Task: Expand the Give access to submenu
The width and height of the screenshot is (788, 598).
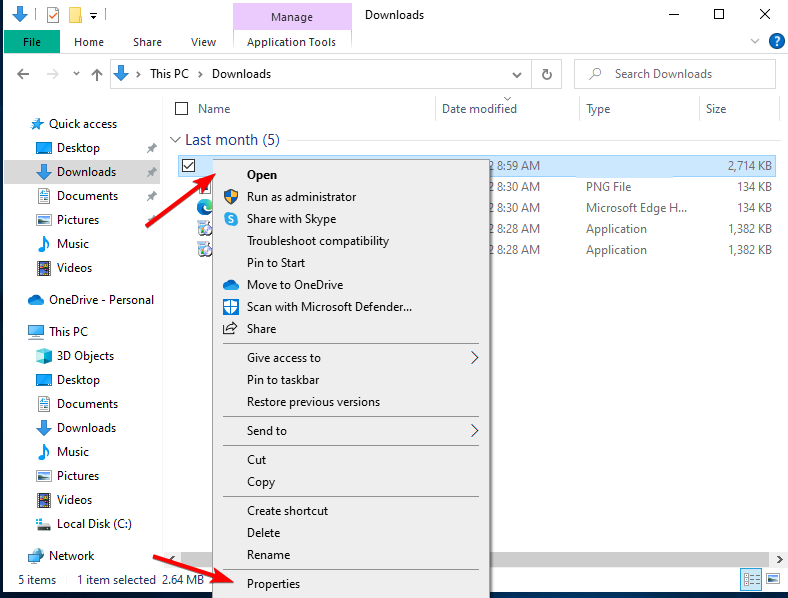Action: [x=350, y=358]
